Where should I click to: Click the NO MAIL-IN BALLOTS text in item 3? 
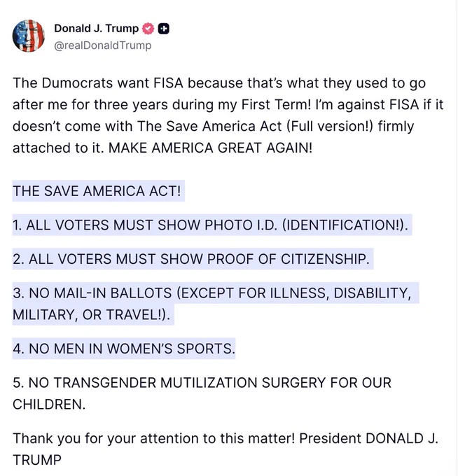[100, 293]
